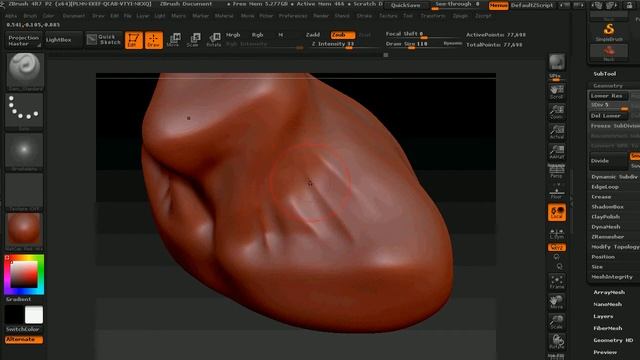The width and height of the screenshot is (640, 360).
Task: Select the SimpleBrush tool icon
Action: pyautogui.click(x=609, y=32)
